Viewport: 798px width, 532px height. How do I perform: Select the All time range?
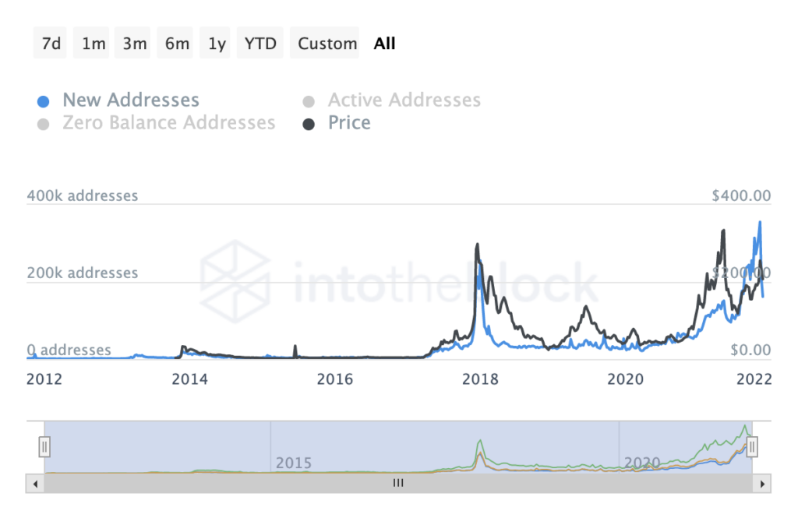[x=384, y=44]
